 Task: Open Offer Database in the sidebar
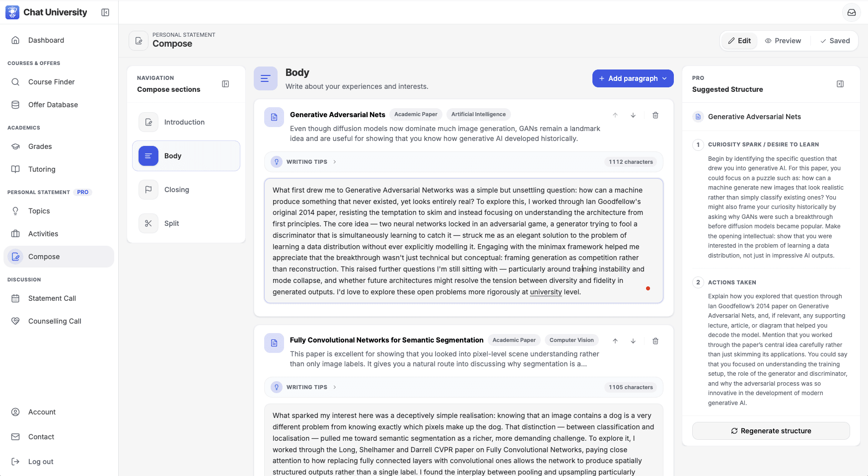click(x=59, y=105)
